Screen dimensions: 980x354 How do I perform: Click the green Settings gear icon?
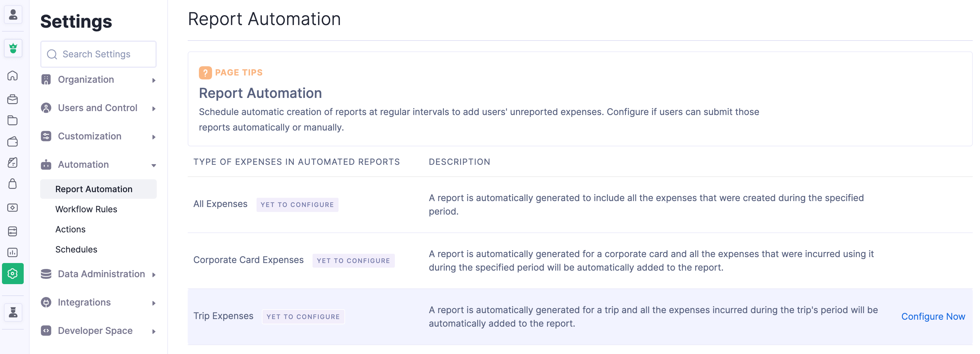click(x=13, y=274)
